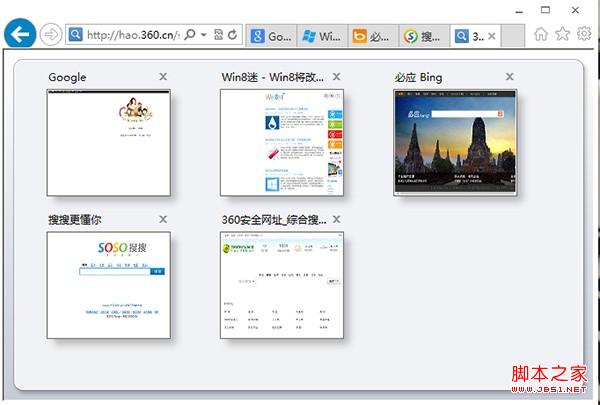Maximize the browser window

[546, 10]
